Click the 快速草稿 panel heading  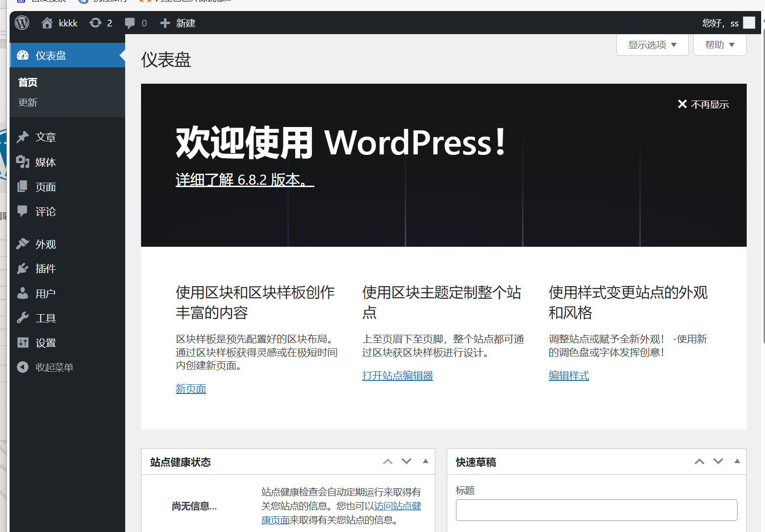(476, 462)
